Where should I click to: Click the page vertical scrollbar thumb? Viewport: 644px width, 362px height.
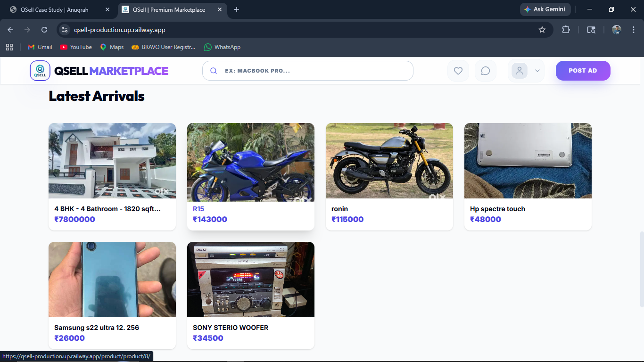click(x=641, y=269)
